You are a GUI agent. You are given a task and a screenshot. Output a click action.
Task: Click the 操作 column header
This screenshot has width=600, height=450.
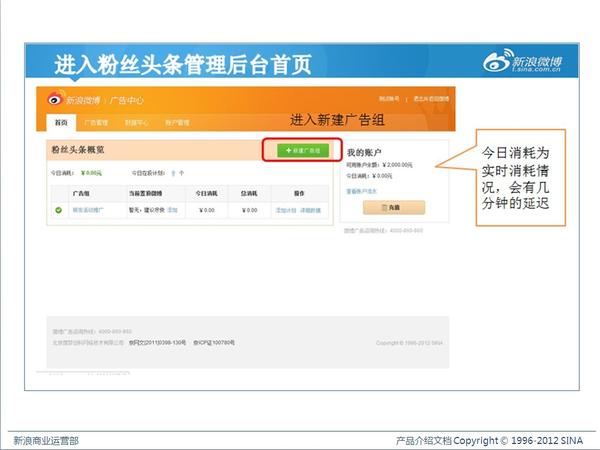(x=299, y=193)
